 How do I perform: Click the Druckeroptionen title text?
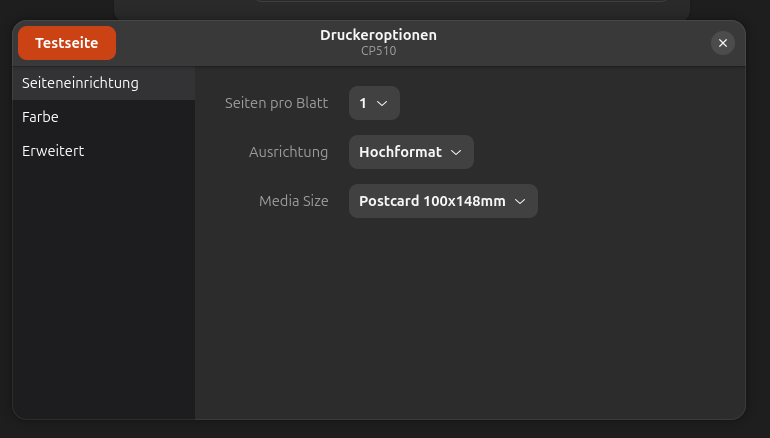point(378,35)
